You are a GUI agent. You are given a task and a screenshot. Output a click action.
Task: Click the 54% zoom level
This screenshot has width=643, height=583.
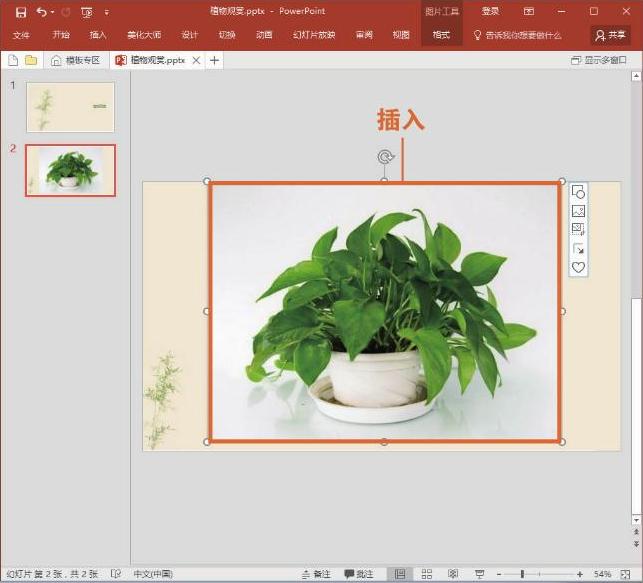coord(602,574)
